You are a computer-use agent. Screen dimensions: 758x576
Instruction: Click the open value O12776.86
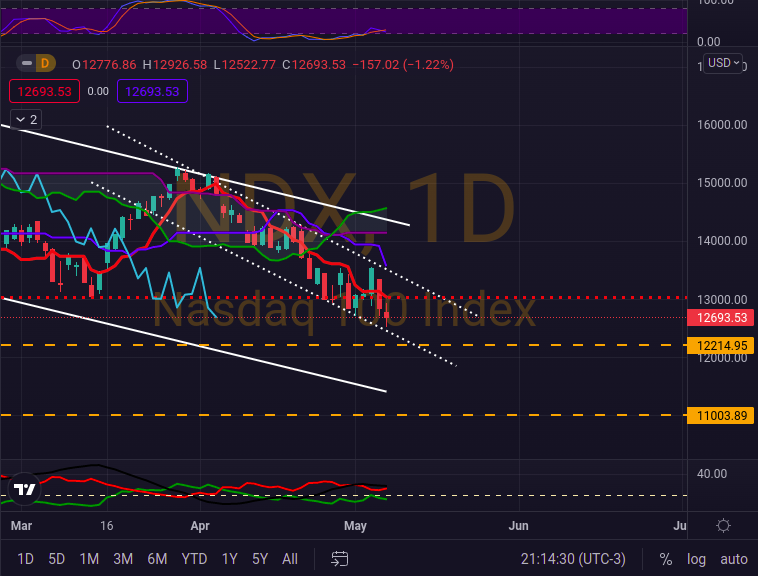[104, 65]
